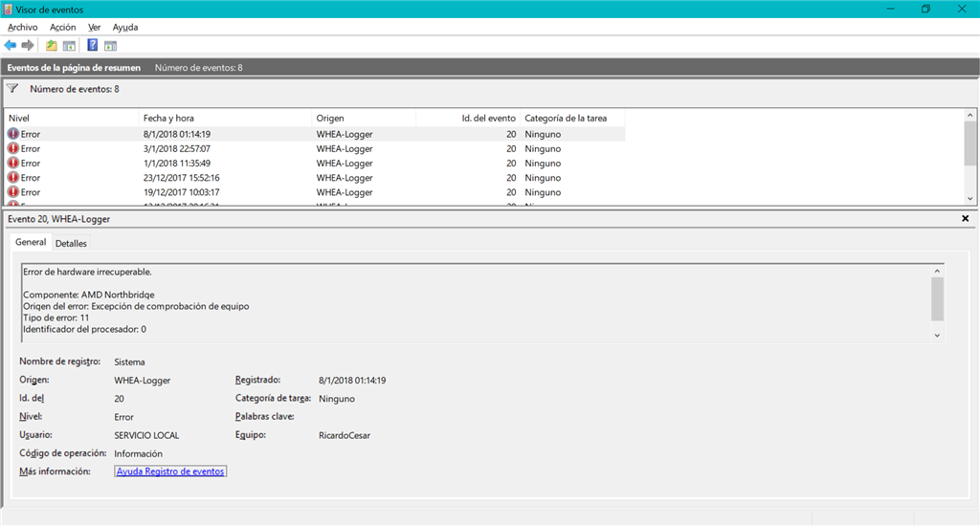The width and height of the screenshot is (980, 526).
Task: Open the Archivo menu
Action: pyautogui.click(x=23, y=27)
